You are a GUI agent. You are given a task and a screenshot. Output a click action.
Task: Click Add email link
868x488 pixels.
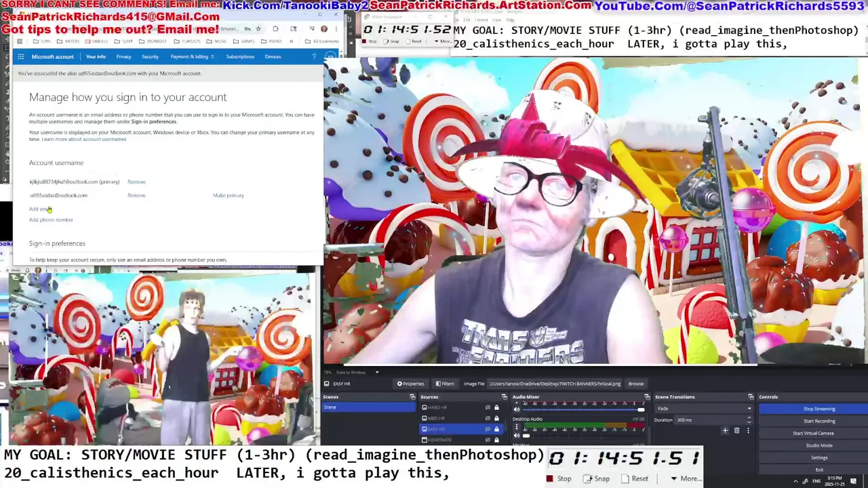coord(39,209)
